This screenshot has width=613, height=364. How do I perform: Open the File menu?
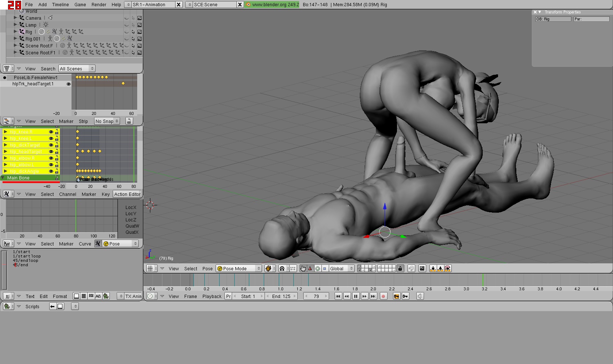click(x=29, y=4)
